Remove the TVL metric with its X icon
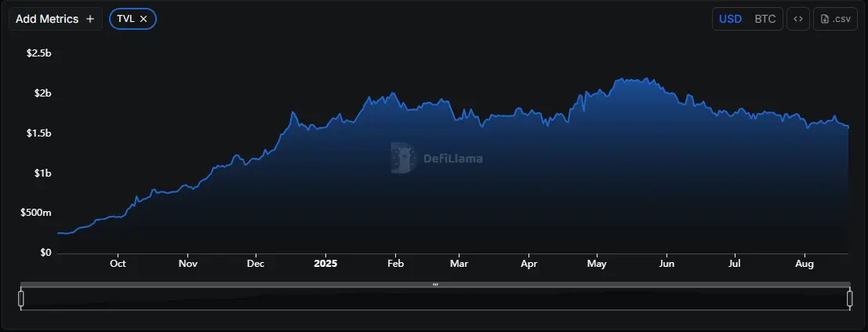This screenshot has height=332, width=868. coord(143,19)
